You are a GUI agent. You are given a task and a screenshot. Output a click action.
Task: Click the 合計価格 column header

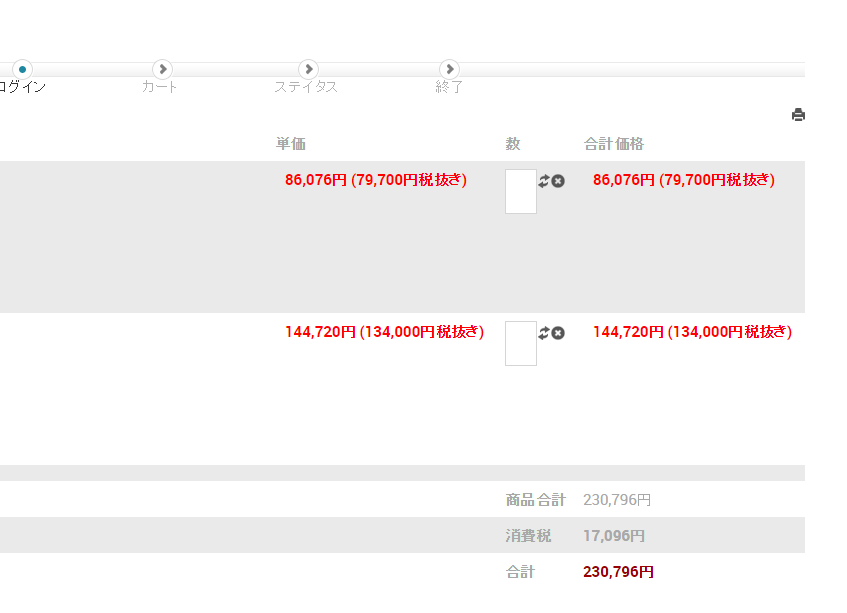[x=614, y=144]
